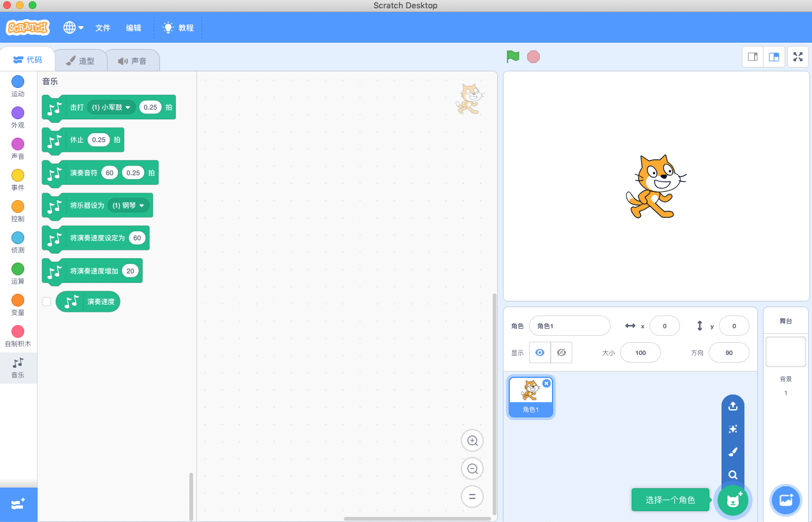Click the 大小 size field
Viewport: 812px width, 522px height.
point(641,352)
